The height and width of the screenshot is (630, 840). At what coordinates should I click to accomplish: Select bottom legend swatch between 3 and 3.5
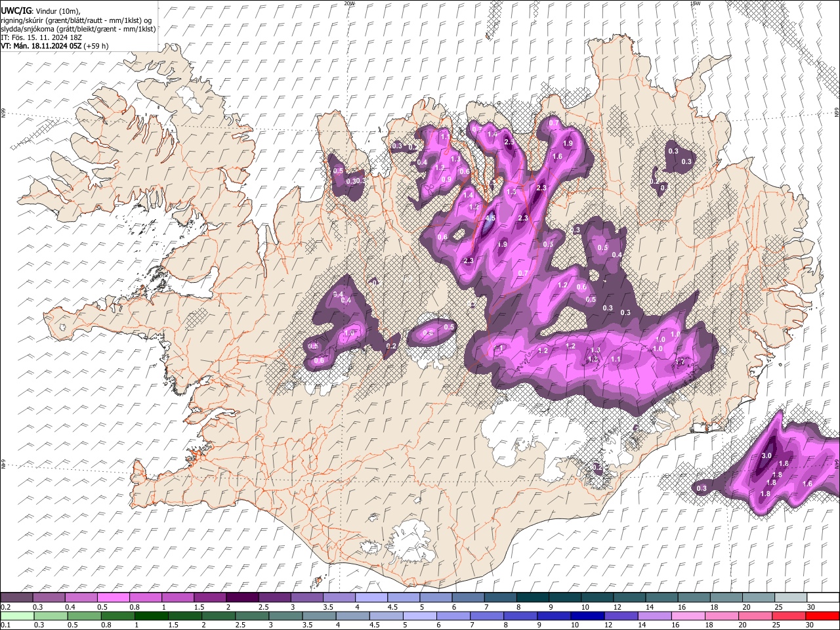[x=285, y=616]
